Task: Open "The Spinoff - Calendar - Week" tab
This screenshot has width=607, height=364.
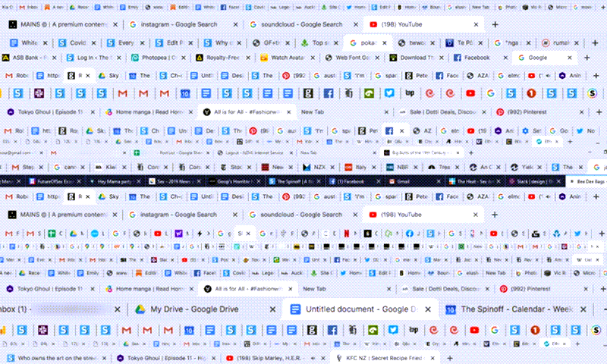Action: pos(516,309)
